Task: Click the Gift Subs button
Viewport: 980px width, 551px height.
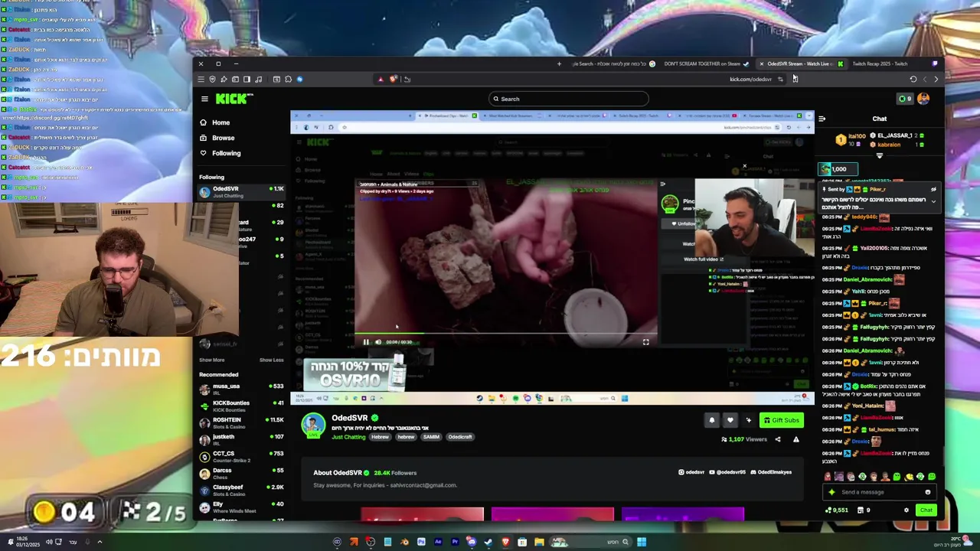Action: click(781, 420)
